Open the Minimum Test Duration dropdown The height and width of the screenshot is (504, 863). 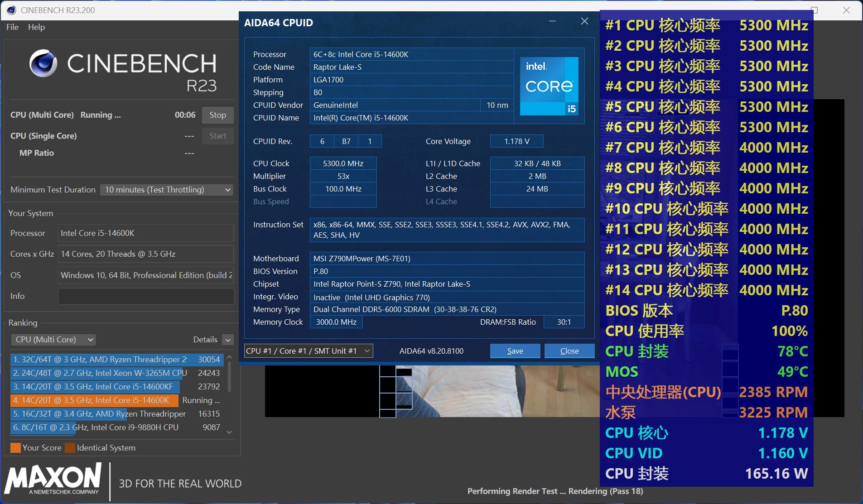point(166,189)
